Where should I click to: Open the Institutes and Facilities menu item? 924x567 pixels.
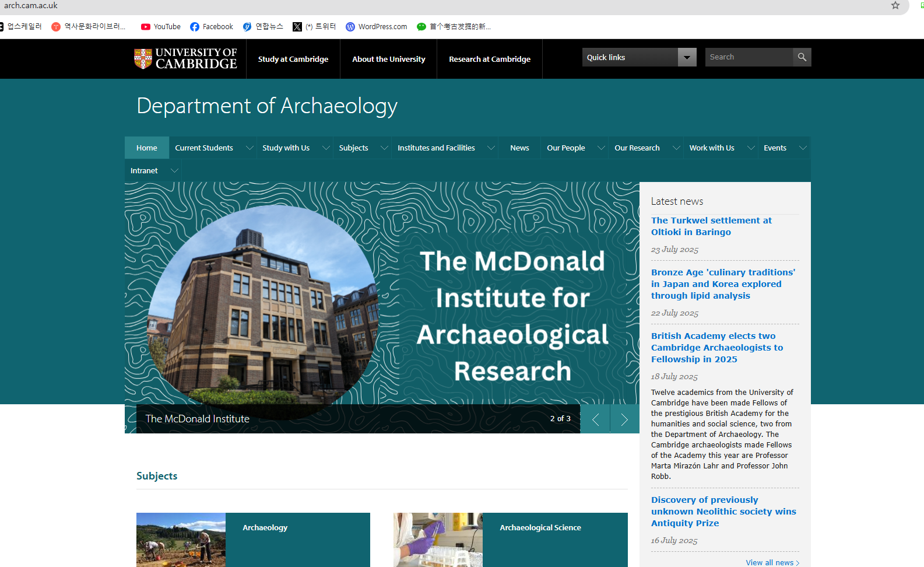pyautogui.click(x=436, y=148)
